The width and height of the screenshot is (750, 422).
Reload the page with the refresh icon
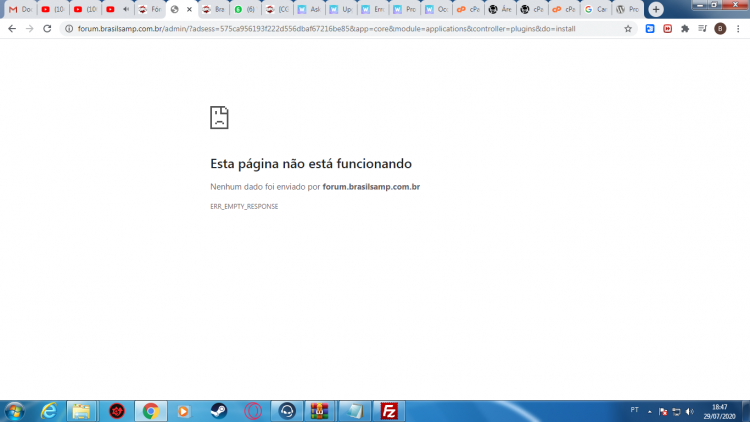coord(47,29)
